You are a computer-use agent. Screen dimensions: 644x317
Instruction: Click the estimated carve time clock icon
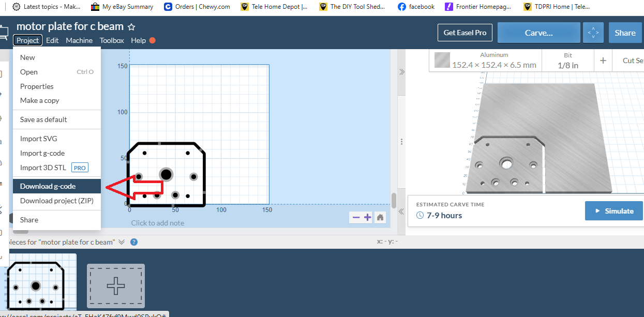pyautogui.click(x=420, y=215)
